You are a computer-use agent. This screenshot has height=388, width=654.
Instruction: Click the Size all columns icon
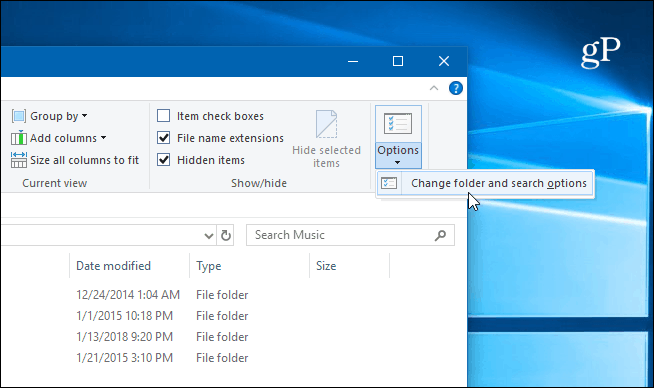(x=19, y=160)
